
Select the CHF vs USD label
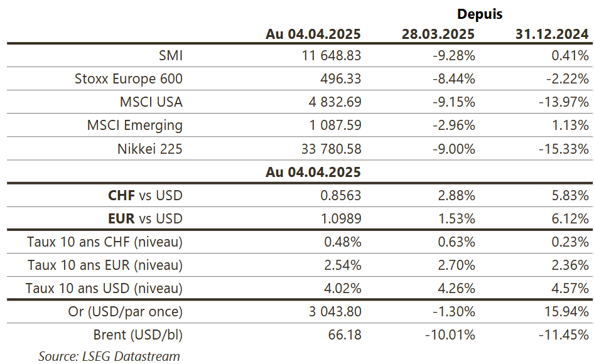(145, 195)
